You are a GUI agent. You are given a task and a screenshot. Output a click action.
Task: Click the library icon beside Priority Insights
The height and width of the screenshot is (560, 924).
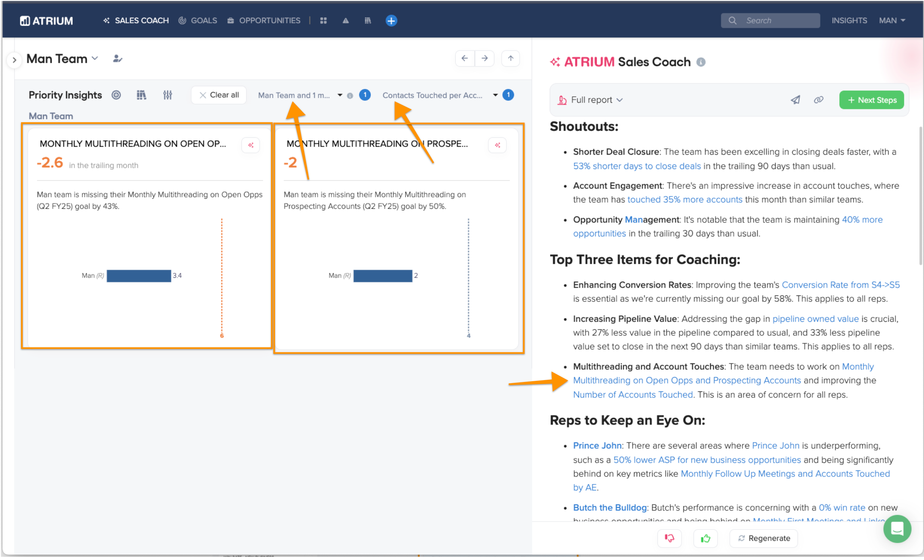[x=141, y=95]
